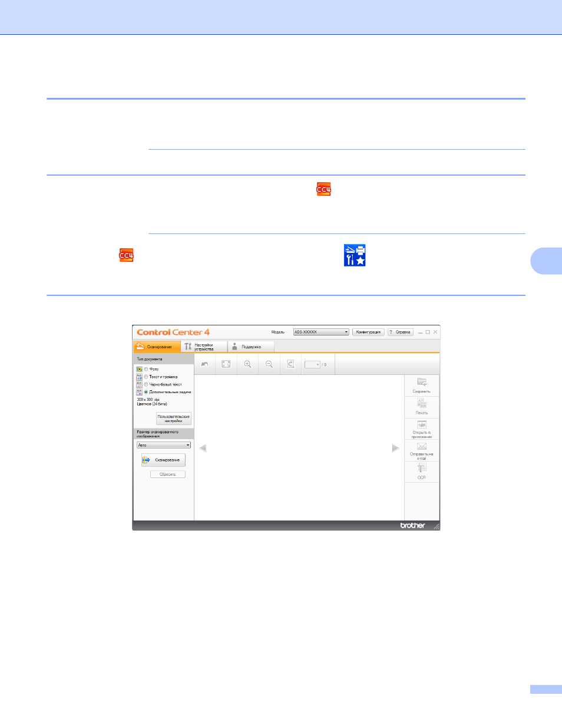Click the Текст и графика type icon

(x=140, y=377)
